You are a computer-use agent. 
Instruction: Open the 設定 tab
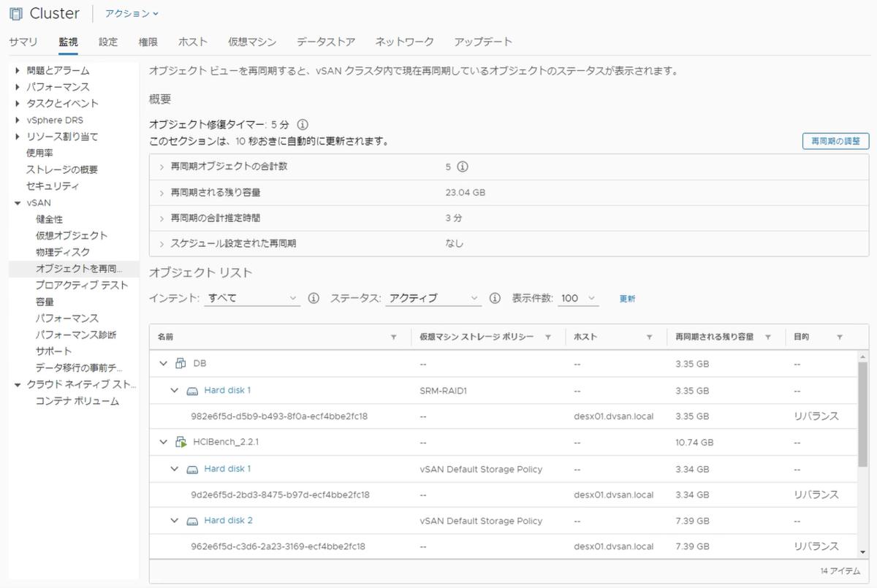[x=108, y=42]
